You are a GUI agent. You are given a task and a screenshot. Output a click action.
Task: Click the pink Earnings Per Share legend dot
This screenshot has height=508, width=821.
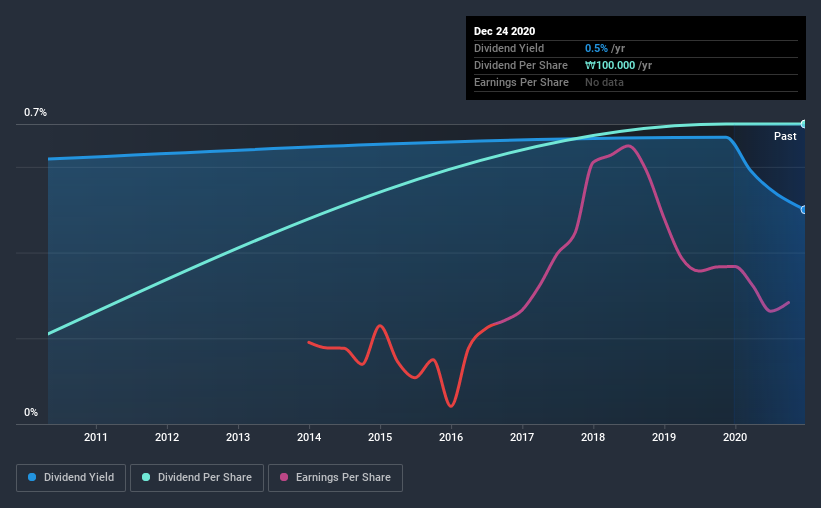tap(284, 477)
